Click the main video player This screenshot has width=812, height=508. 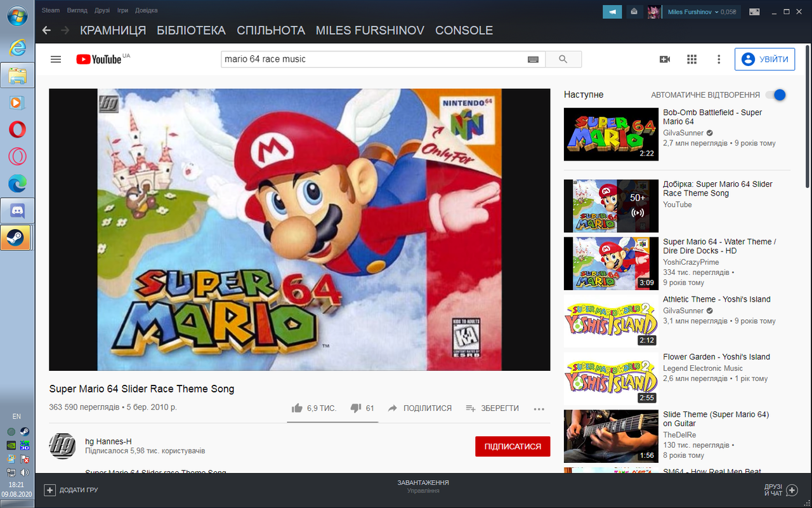click(299, 229)
